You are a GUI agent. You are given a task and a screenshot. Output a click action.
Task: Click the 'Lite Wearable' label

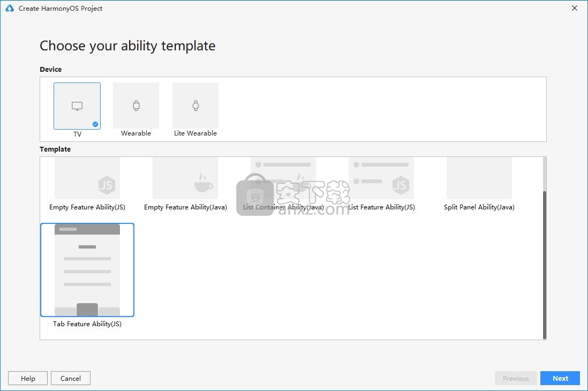tap(195, 133)
